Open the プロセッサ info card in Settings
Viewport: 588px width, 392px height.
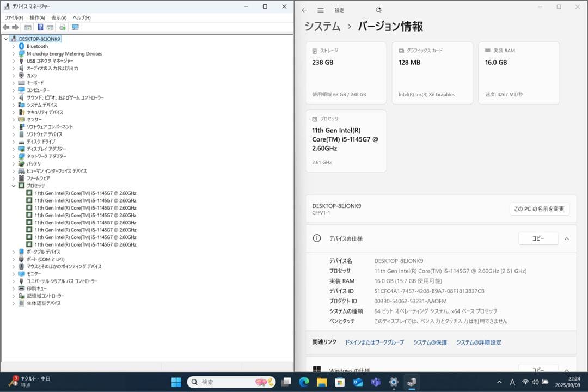pyautogui.click(x=346, y=141)
